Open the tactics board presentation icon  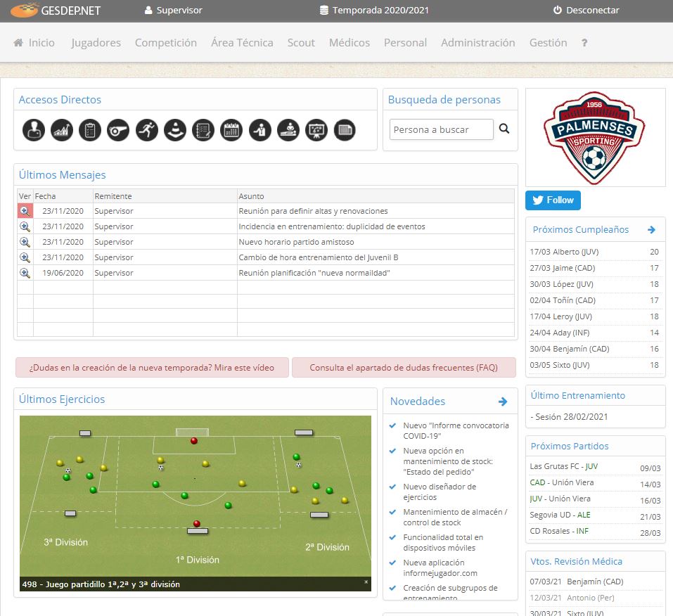pyautogui.click(x=316, y=130)
